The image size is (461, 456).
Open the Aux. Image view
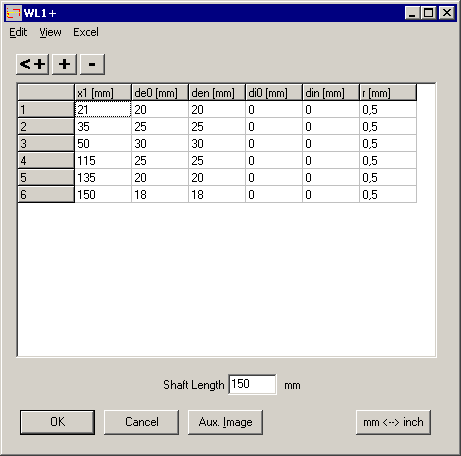point(225,422)
